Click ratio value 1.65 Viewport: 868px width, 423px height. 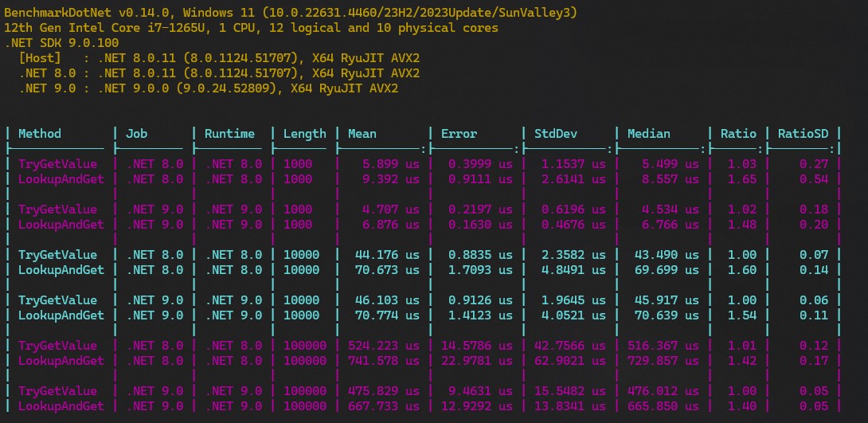pyautogui.click(x=742, y=178)
